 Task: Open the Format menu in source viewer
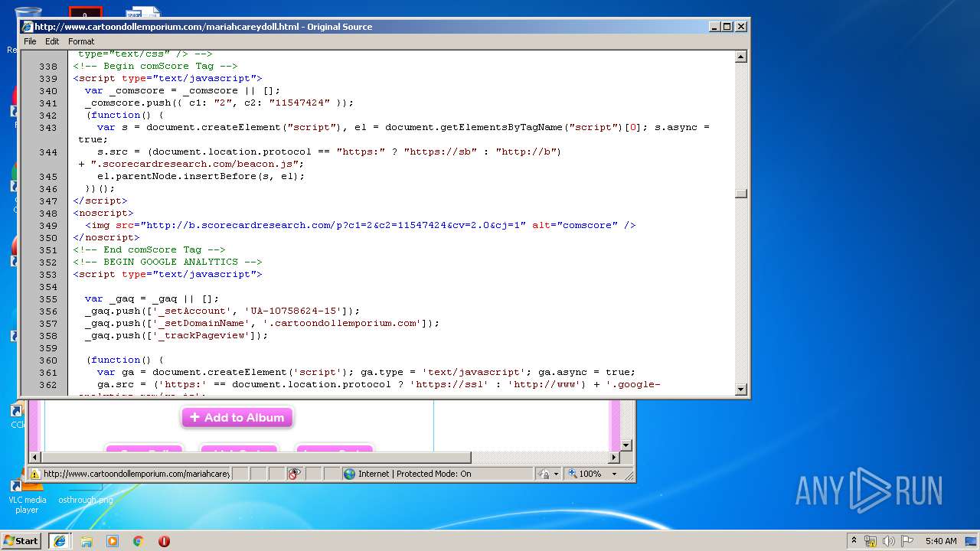point(81,41)
